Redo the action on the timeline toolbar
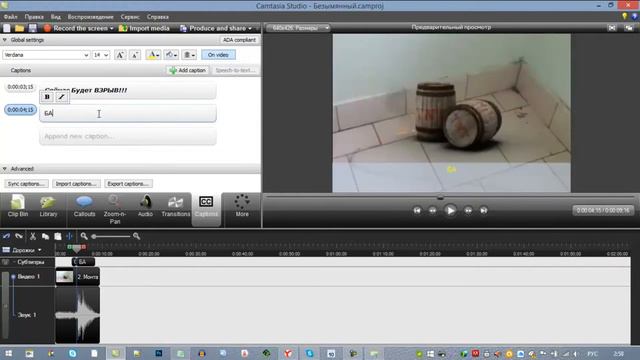 19,236
